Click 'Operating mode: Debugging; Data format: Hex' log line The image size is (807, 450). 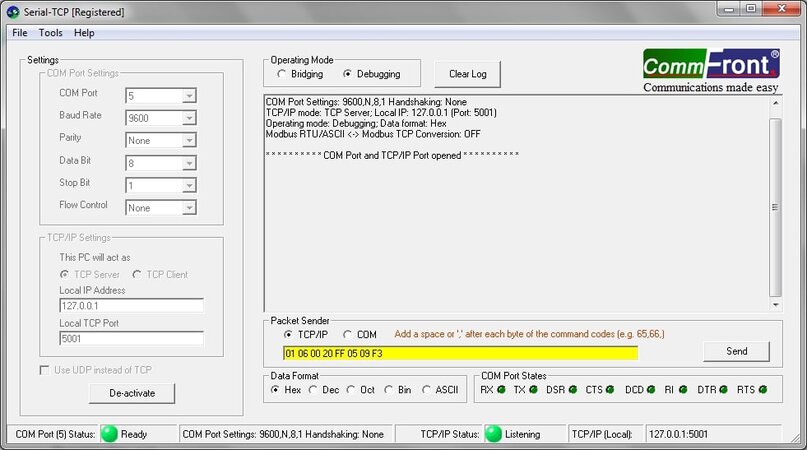356,124
